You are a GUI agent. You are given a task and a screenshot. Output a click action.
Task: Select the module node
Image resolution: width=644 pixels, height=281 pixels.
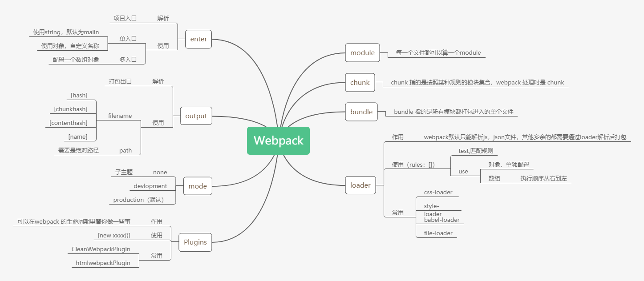(363, 52)
